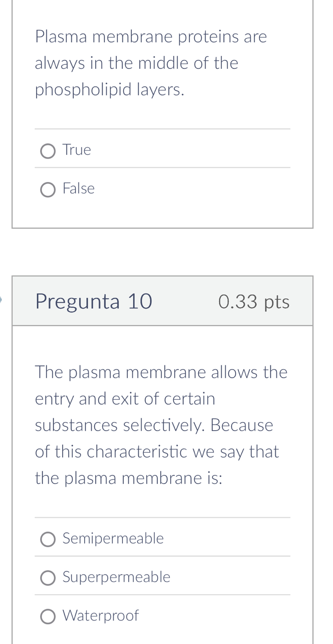This screenshot has height=644, width=333.
Task: Click "The plasma membrane allows the" line
Action: pyautogui.click(x=161, y=372)
